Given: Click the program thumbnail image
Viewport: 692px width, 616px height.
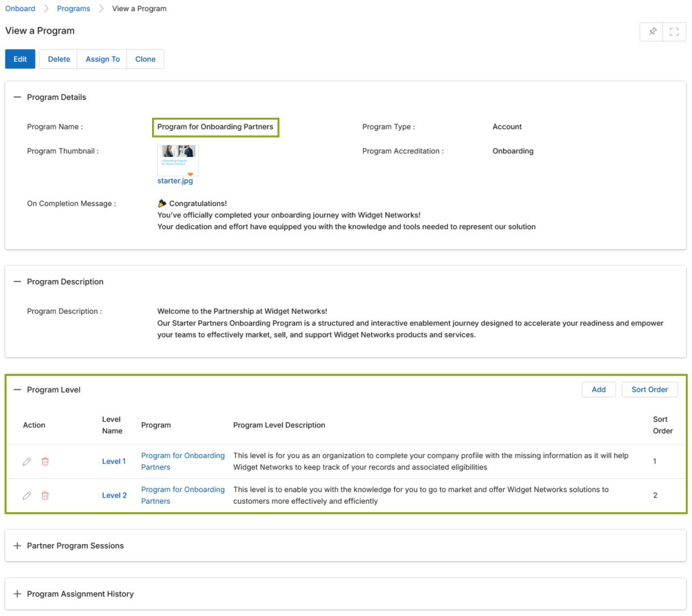Looking at the screenshot, I should [x=178, y=161].
